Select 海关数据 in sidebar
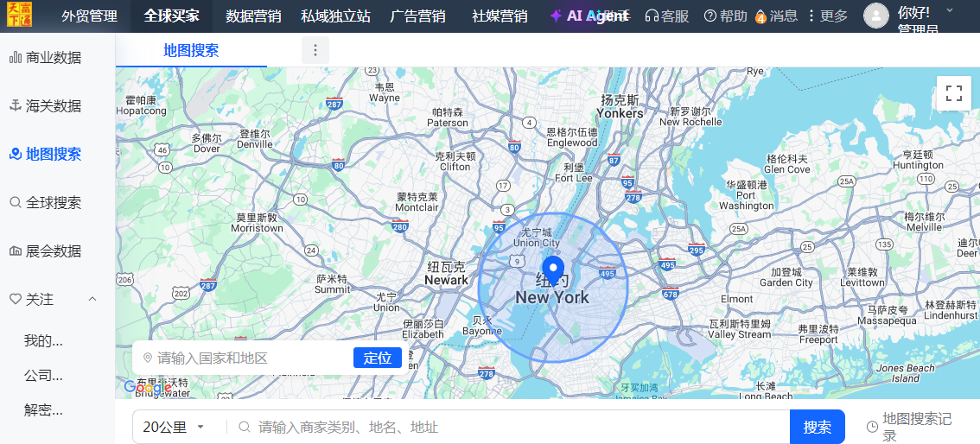 46,106
